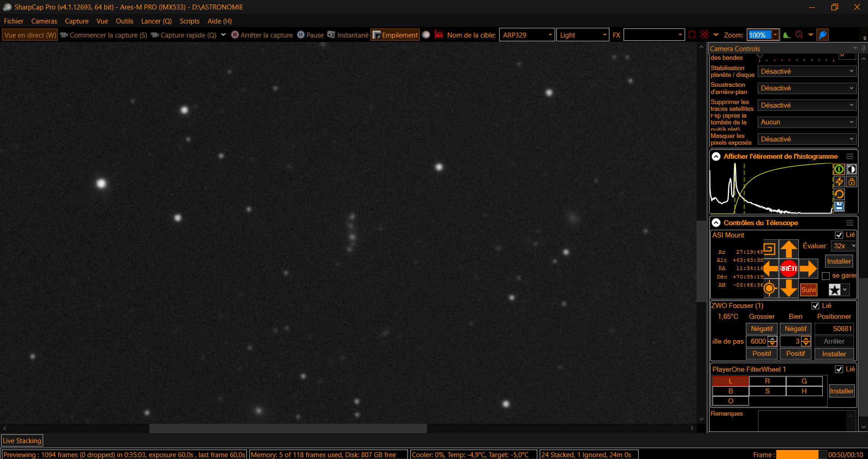Reset histogram stretch with circular arrow icon
Image resolution: width=868 pixels, height=459 pixels.
839,194
